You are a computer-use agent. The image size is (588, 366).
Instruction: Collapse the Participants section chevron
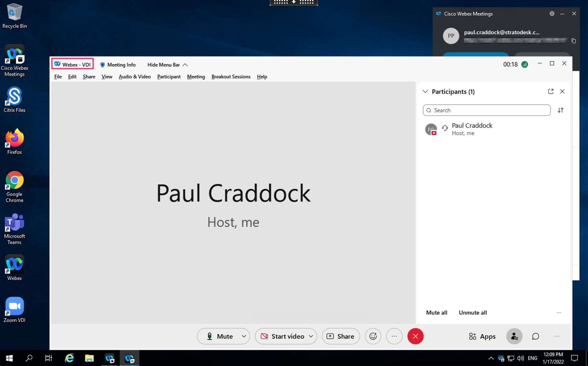pyautogui.click(x=425, y=91)
